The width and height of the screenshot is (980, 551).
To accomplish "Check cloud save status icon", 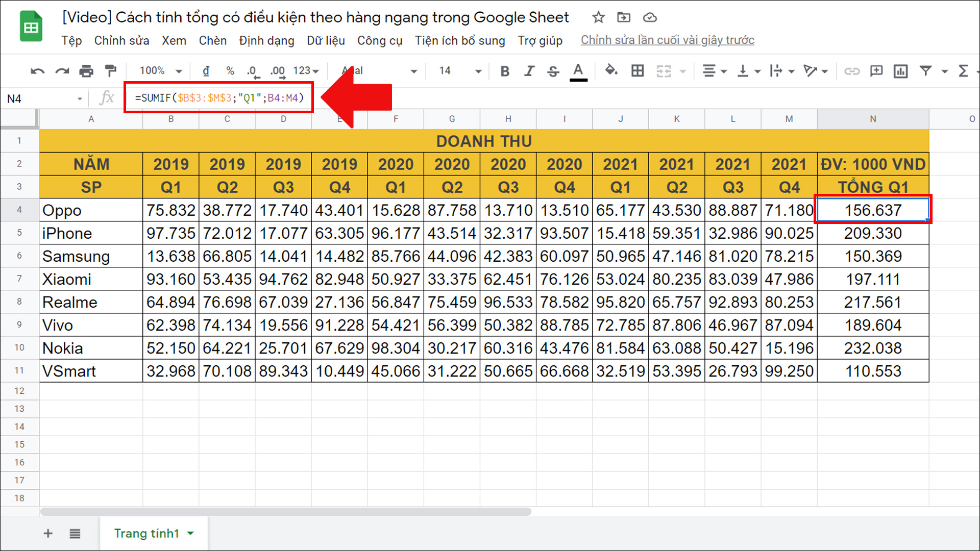I will tap(650, 17).
